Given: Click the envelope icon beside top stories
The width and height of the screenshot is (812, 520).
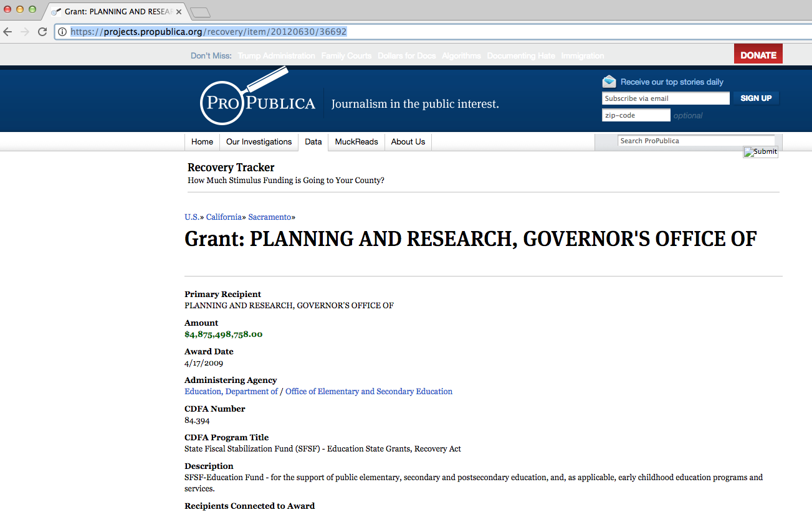Looking at the screenshot, I should (609, 82).
